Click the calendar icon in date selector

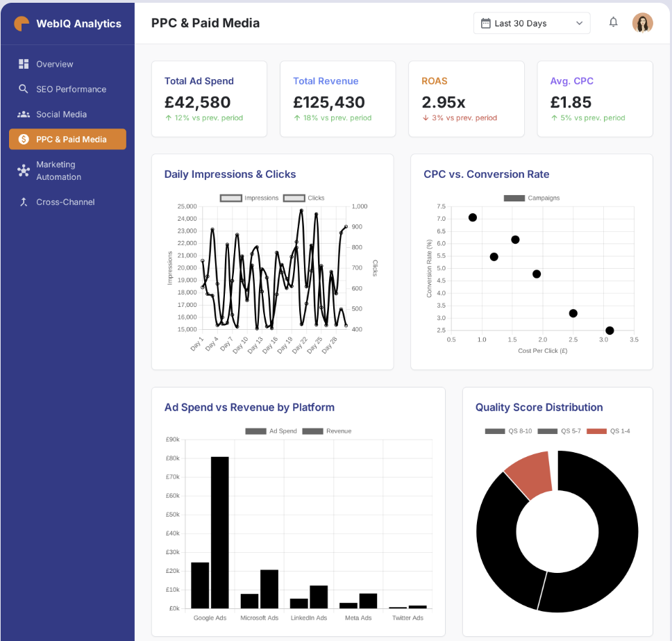486,23
